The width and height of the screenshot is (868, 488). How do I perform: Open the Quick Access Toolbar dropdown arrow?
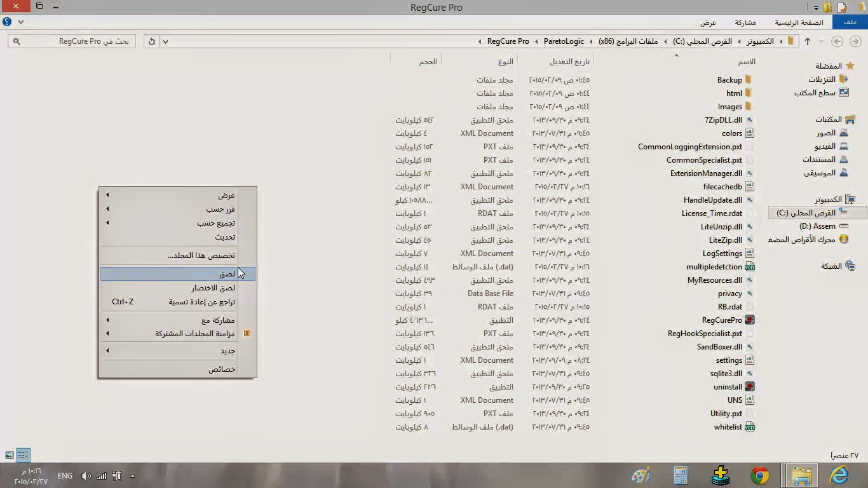click(x=817, y=7)
